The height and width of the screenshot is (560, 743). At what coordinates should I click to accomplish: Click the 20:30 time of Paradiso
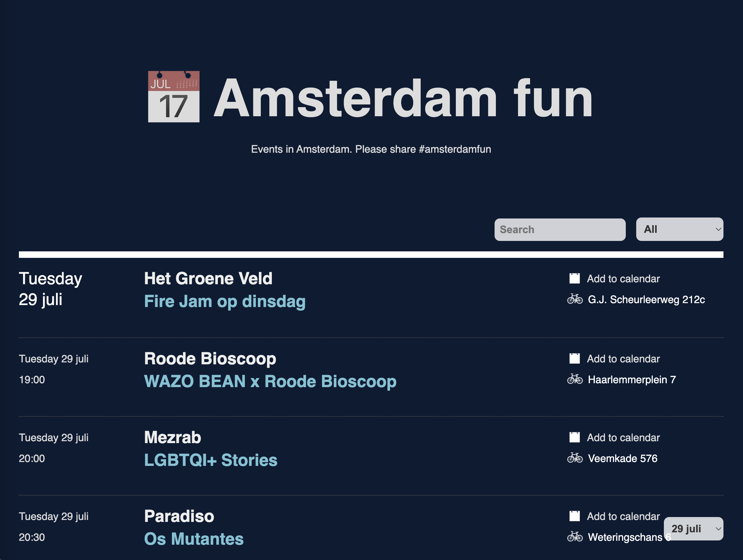click(x=32, y=537)
